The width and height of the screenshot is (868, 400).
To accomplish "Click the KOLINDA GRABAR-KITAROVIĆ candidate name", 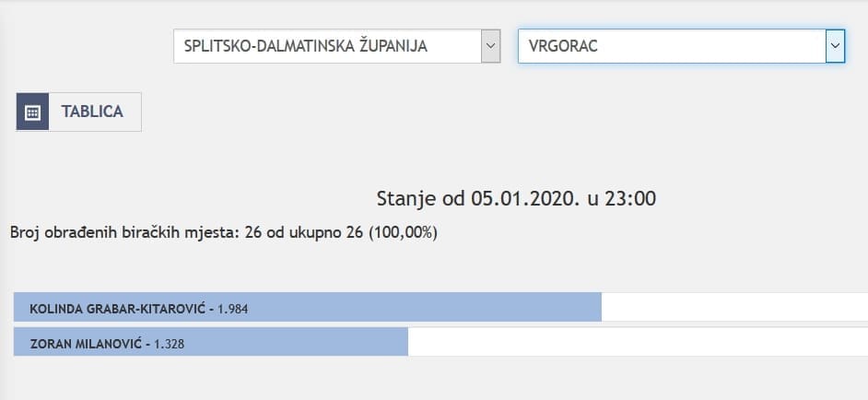I will tap(119, 309).
